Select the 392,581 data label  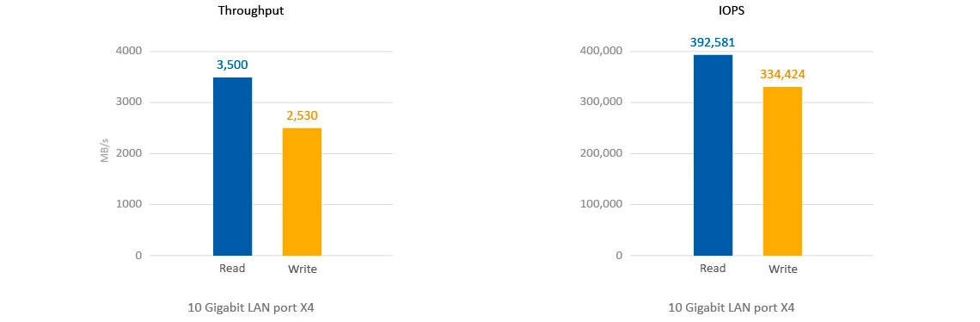[713, 42]
